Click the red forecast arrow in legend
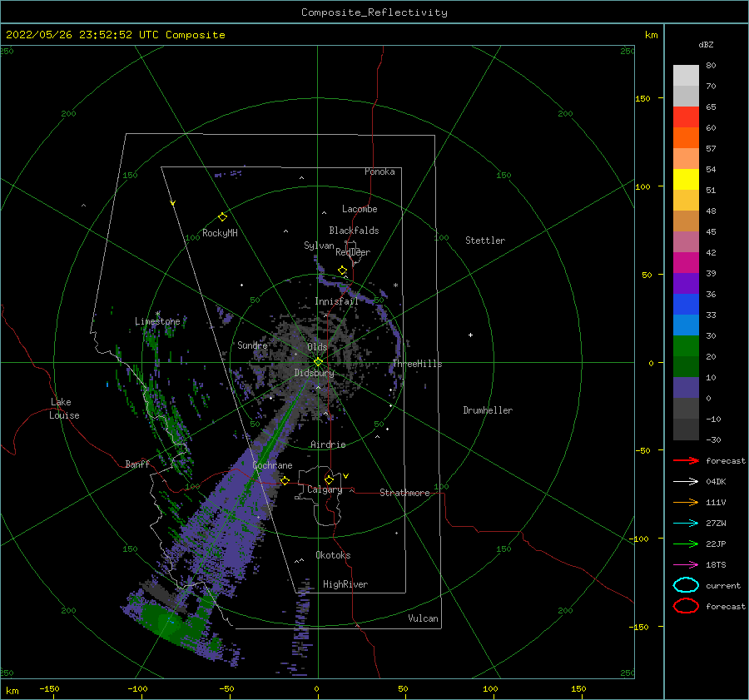 [x=686, y=460]
